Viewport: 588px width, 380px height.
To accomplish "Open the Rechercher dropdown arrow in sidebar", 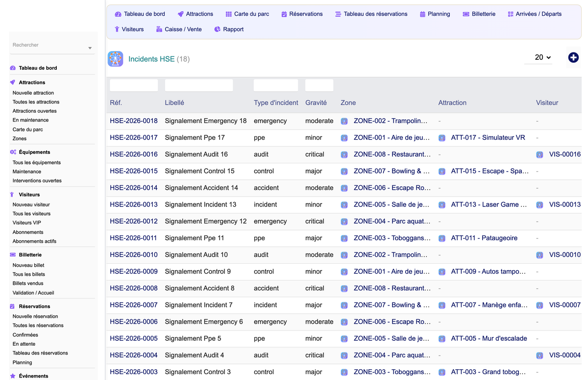I will tap(90, 48).
